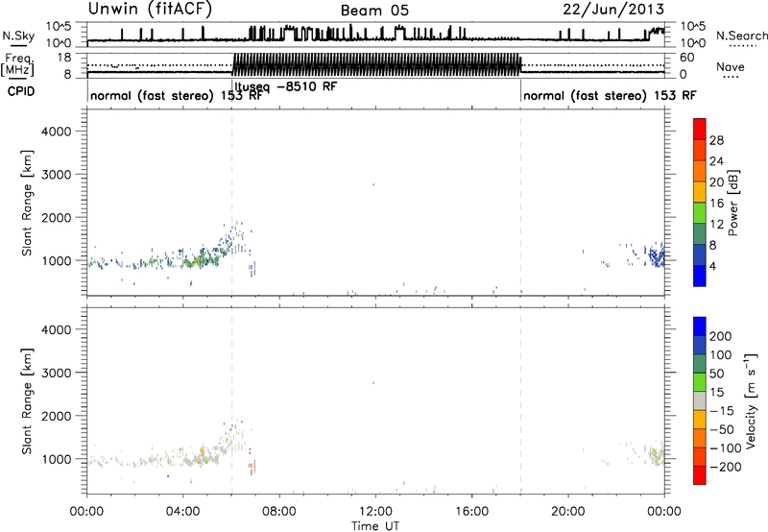Click the 'ltuseq -8510 RF' mode label
The height and width of the screenshot is (532, 768).
coord(285,86)
